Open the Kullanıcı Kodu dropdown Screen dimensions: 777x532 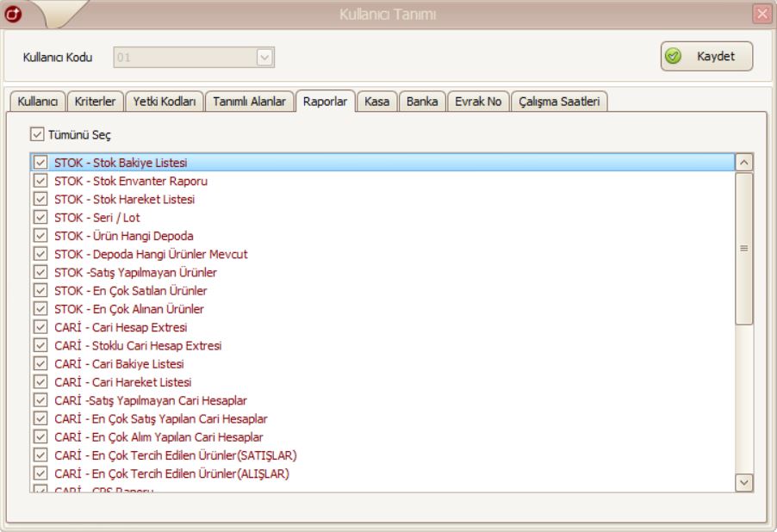[x=265, y=58]
